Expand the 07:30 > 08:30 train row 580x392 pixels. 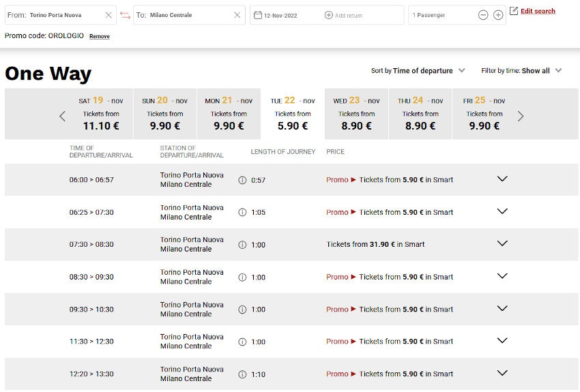click(502, 244)
